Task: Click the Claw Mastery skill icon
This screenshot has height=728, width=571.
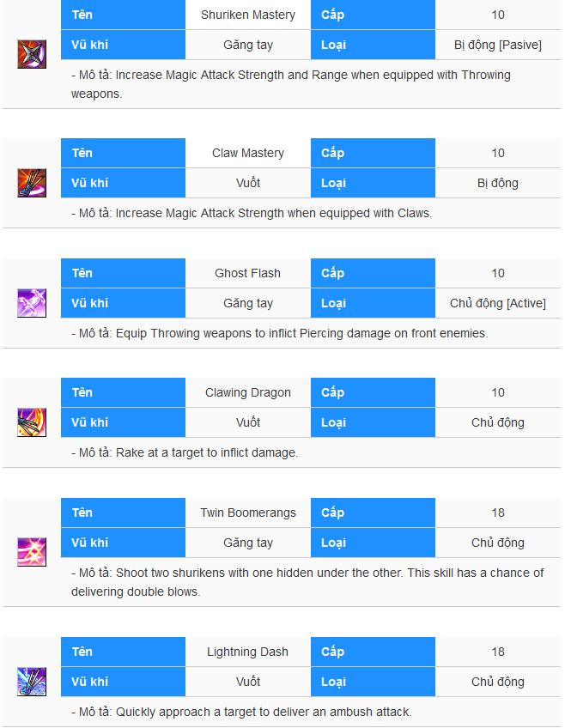Action: 32,183
